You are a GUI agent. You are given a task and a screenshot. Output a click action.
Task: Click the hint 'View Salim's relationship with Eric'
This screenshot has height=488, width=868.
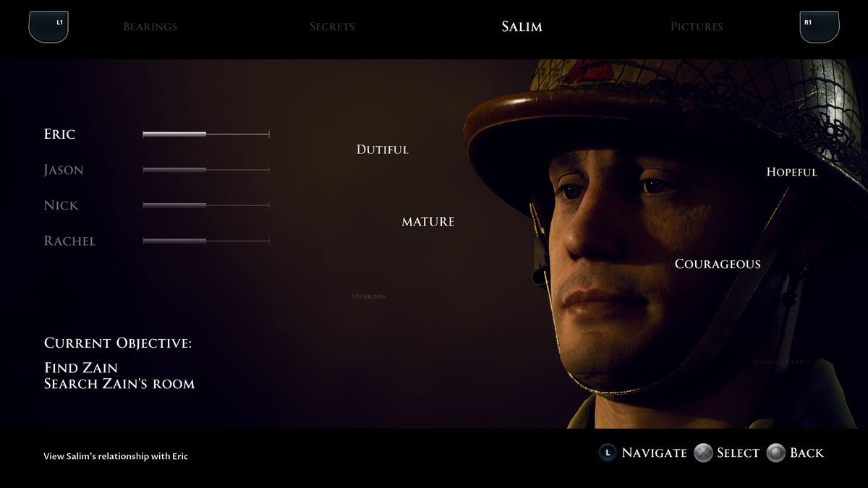(x=116, y=456)
